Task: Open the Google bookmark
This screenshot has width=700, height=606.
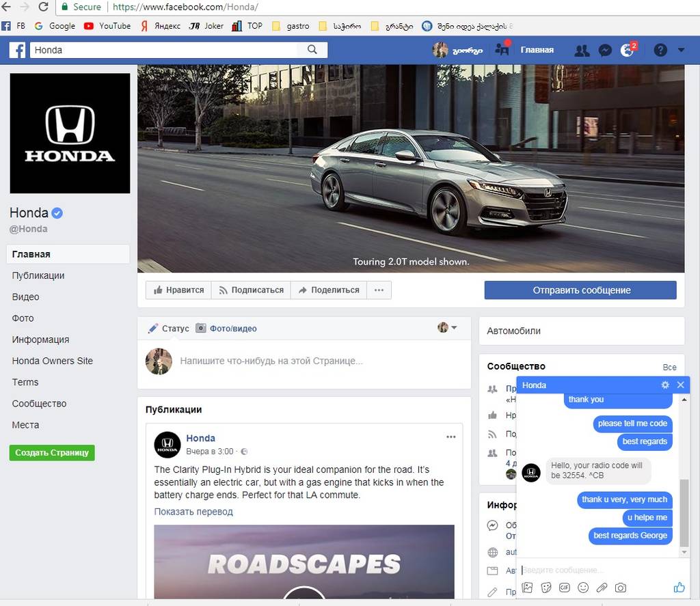Action: pyautogui.click(x=55, y=26)
